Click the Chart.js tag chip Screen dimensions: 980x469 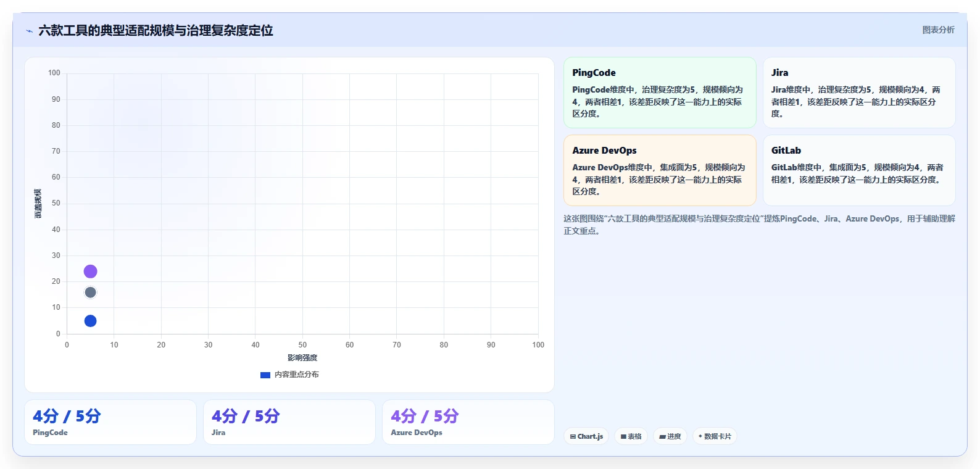586,436
